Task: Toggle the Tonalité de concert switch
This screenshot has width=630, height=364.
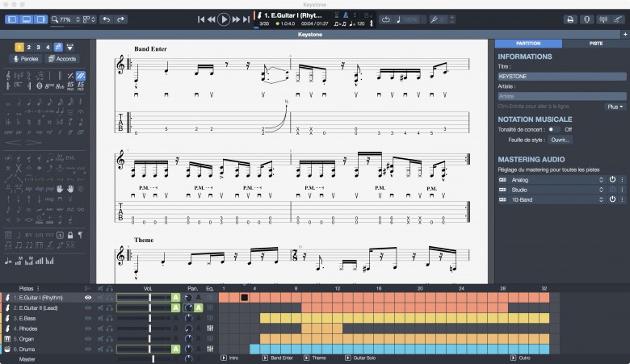Action: [x=553, y=129]
